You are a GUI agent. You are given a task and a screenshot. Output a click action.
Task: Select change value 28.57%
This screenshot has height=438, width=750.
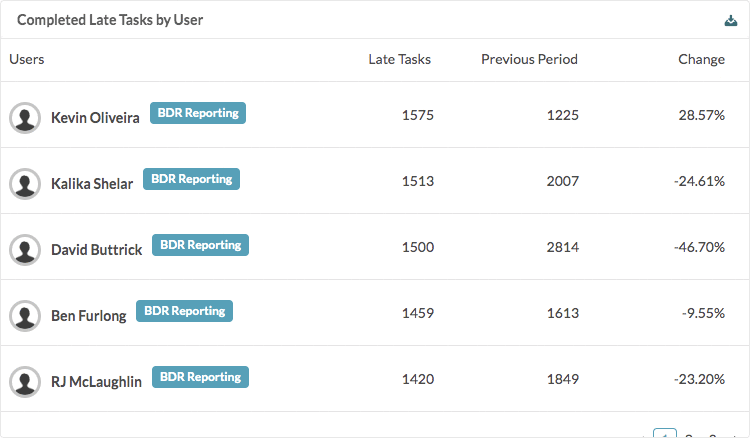coord(702,115)
